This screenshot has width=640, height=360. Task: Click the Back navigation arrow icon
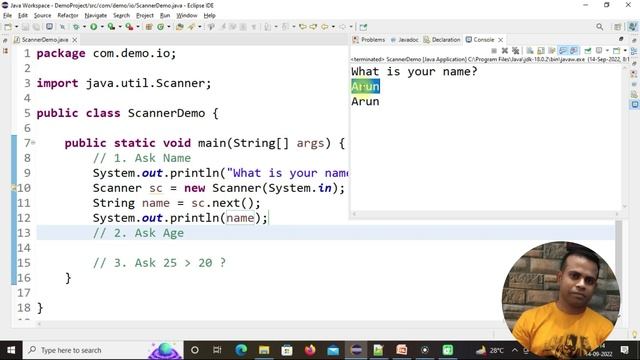tap(324, 27)
